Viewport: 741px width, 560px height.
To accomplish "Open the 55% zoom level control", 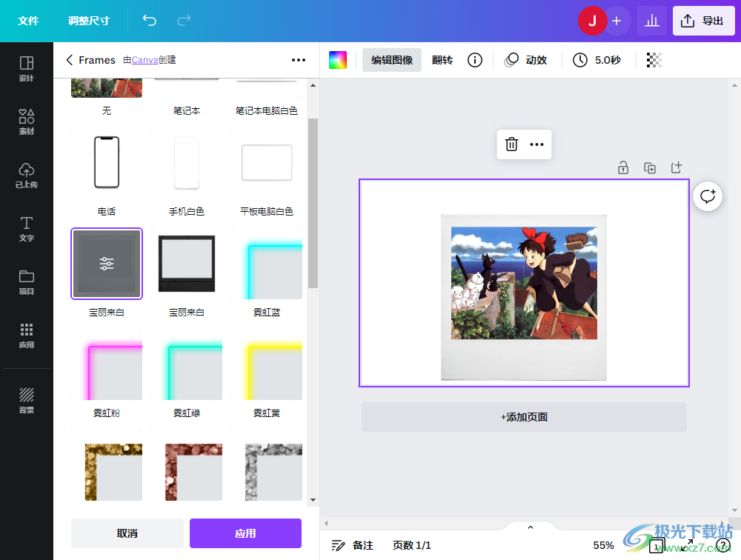I will pyautogui.click(x=603, y=545).
